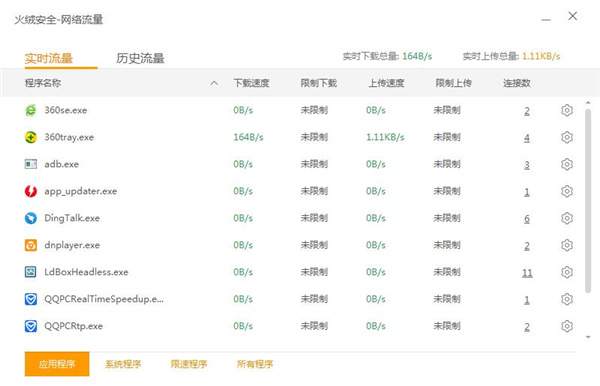The image size is (600, 386).
Task: Click the LdBoxHeadless.exe icon
Action: pos(31,272)
